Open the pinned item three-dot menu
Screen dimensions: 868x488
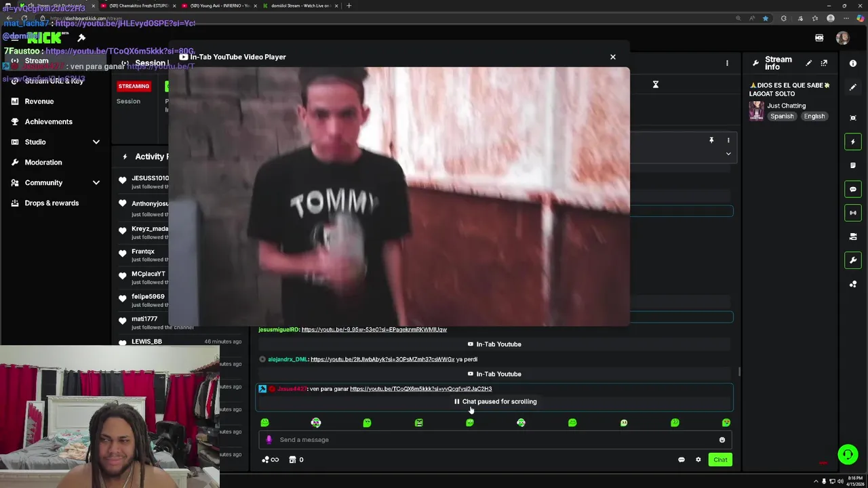click(728, 140)
